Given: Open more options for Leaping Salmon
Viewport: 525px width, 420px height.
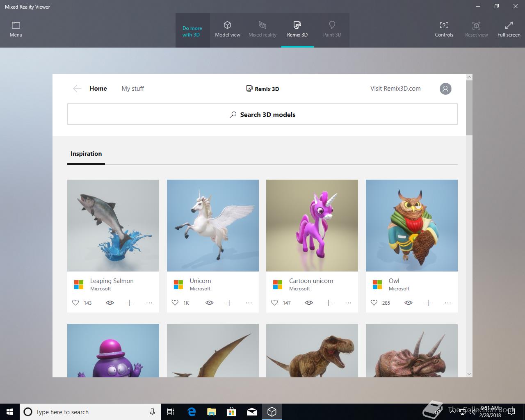Looking at the screenshot, I should coord(149,303).
